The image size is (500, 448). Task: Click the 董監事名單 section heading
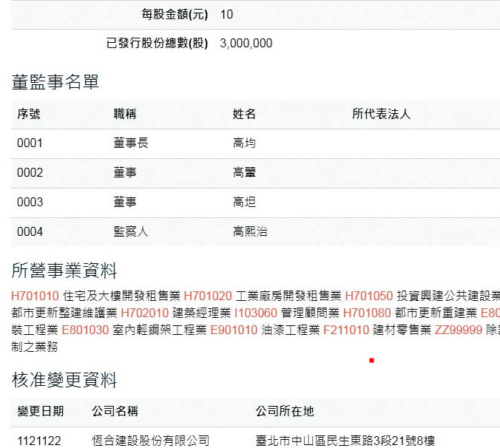[x=55, y=81]
